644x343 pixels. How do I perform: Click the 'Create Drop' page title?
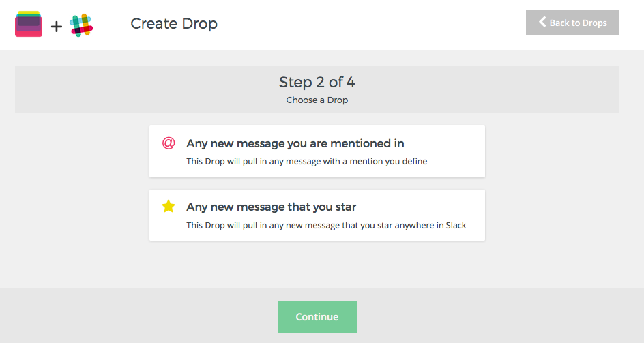(174, 23)
